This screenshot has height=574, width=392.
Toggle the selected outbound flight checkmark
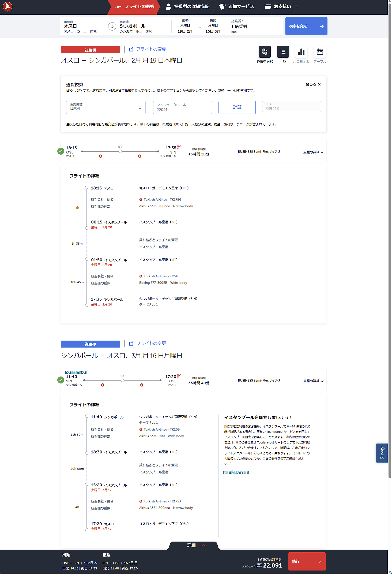(61, 151)
